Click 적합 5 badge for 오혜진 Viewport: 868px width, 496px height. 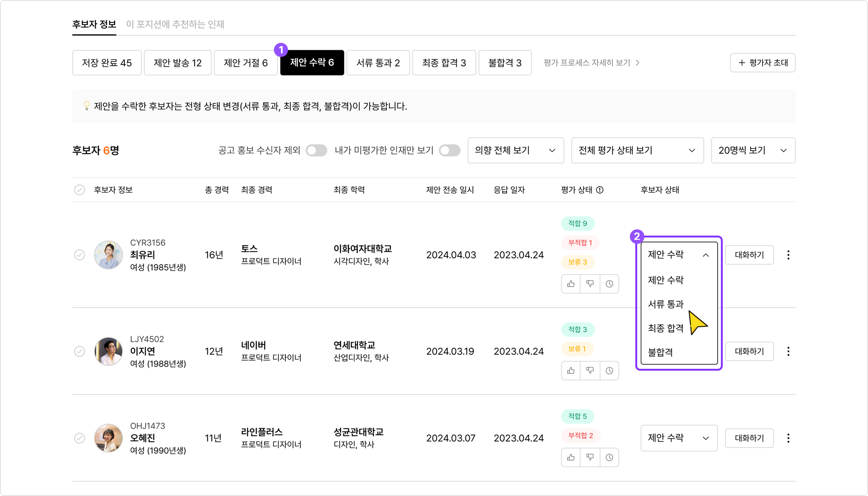(x=578, y=416)
